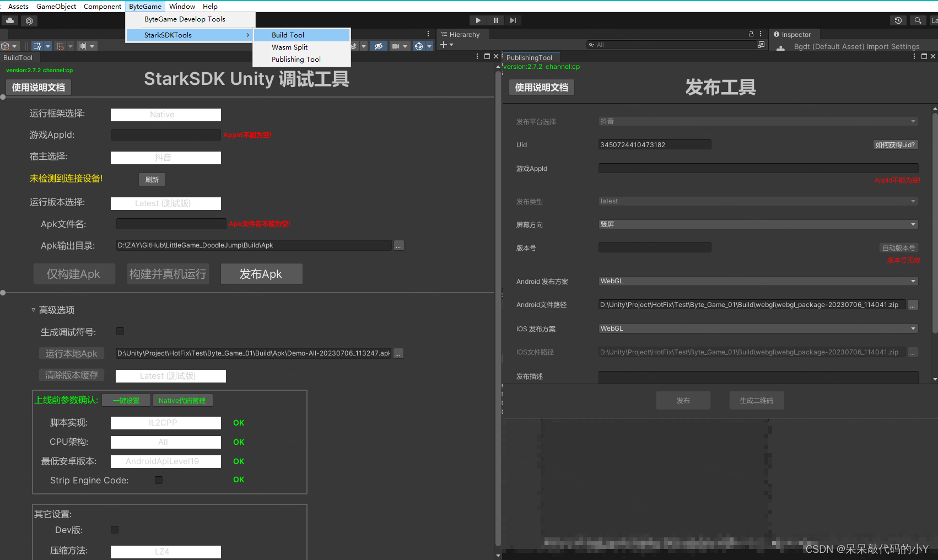Click the shading mode cube icon
The width and height of the screenshot is (938, 560).
point(6,46)
